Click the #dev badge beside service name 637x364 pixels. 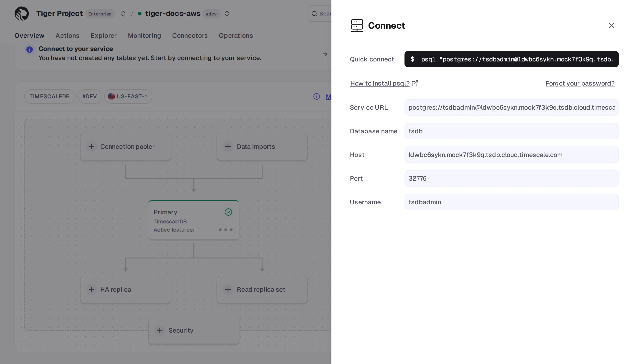tap(211, 14)
